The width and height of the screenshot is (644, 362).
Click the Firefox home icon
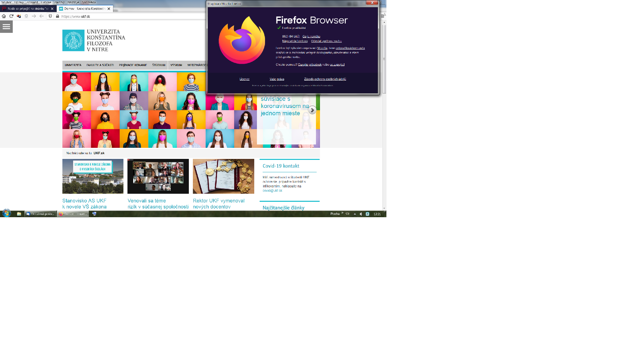pos(4,16)
